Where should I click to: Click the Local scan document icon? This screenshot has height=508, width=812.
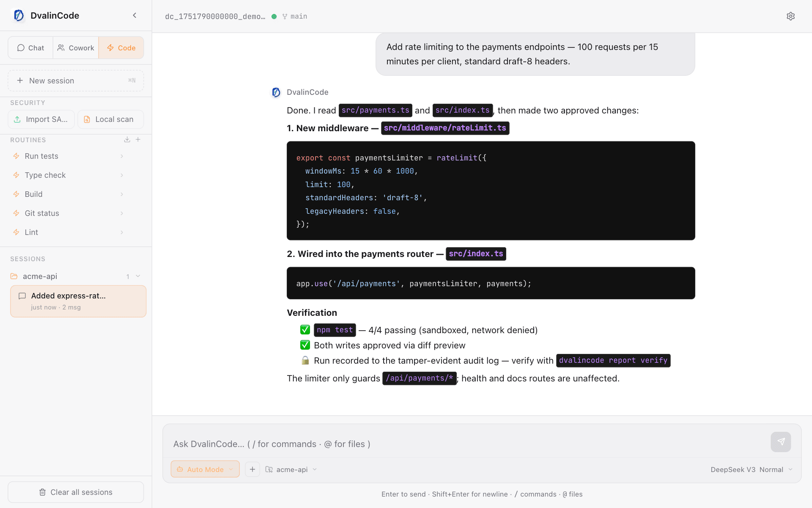(x=87, y=119)
